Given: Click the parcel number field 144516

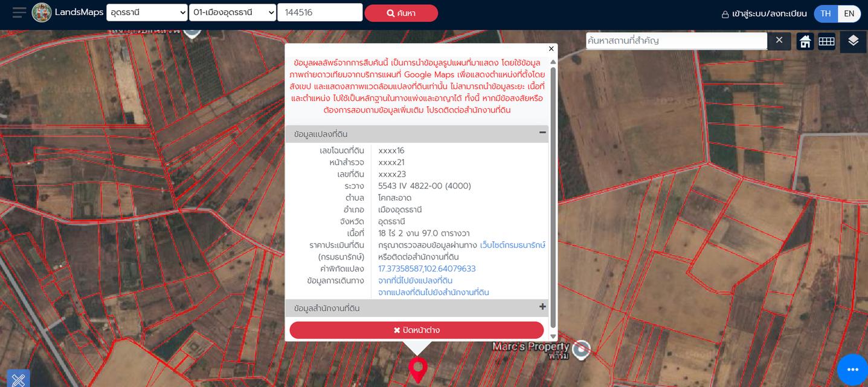Looking at the screenshot, I should 320,12.
